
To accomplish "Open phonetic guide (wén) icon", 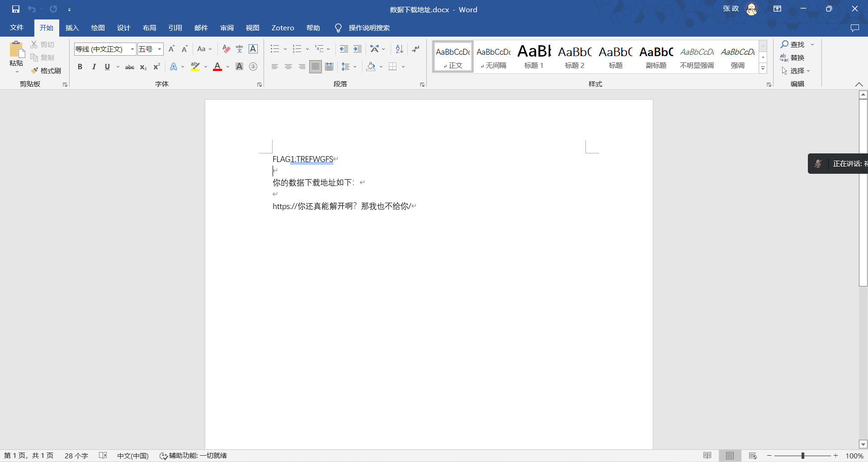I will click(x=240, y=49).
